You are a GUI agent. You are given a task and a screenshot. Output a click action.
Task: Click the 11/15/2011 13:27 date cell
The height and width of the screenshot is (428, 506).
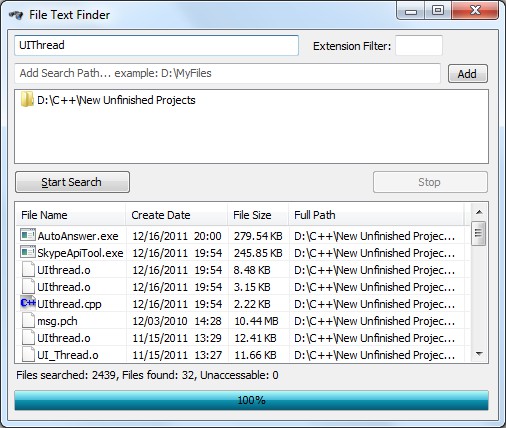tap(177, 355)
